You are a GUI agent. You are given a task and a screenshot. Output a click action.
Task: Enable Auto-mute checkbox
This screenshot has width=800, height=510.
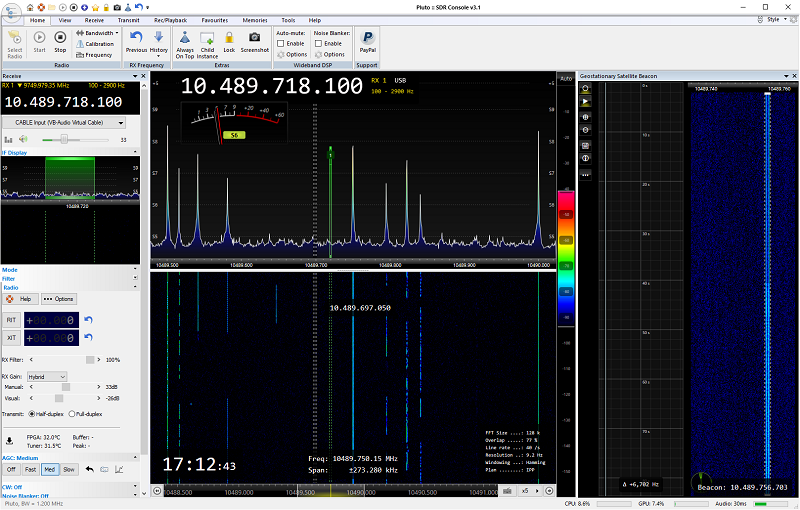point(281,44)
